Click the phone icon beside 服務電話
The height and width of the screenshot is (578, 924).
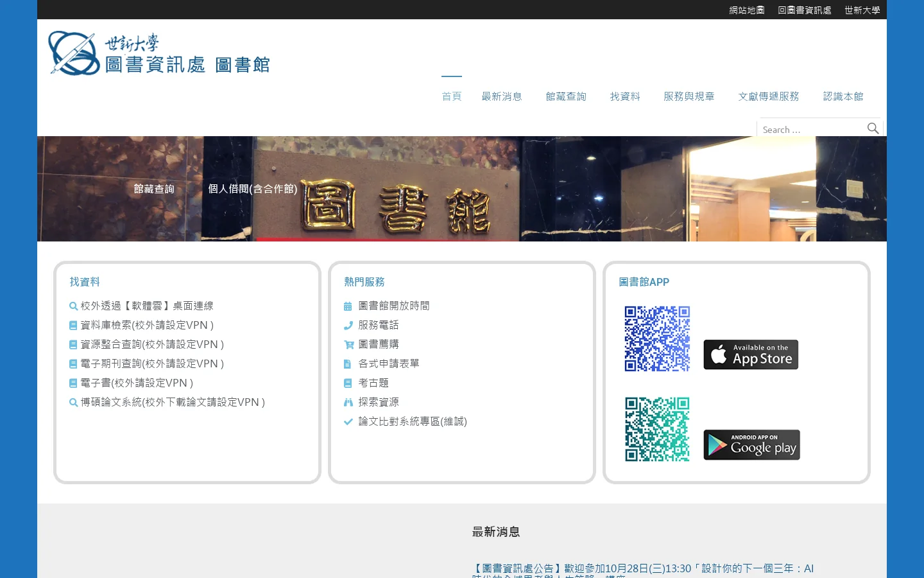point(348,326)
